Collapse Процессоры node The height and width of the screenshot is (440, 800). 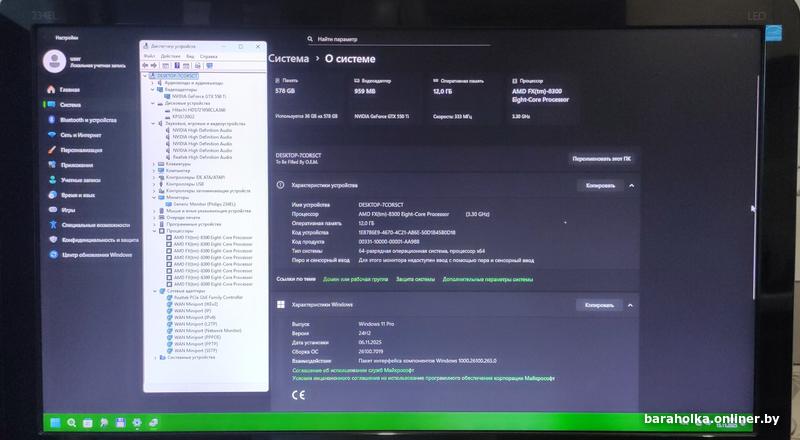tap(154, 231)
